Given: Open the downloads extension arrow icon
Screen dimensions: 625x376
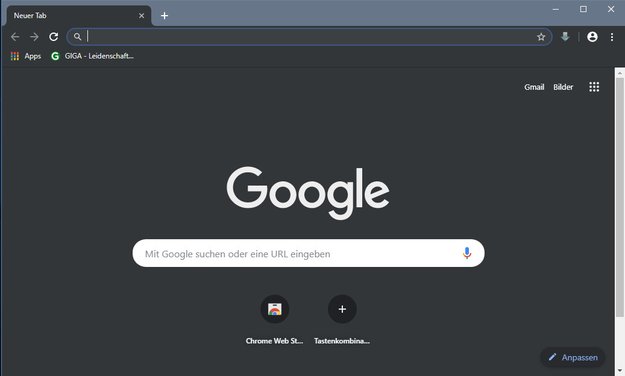Looking at the screenshot, I should click(565, 37).
